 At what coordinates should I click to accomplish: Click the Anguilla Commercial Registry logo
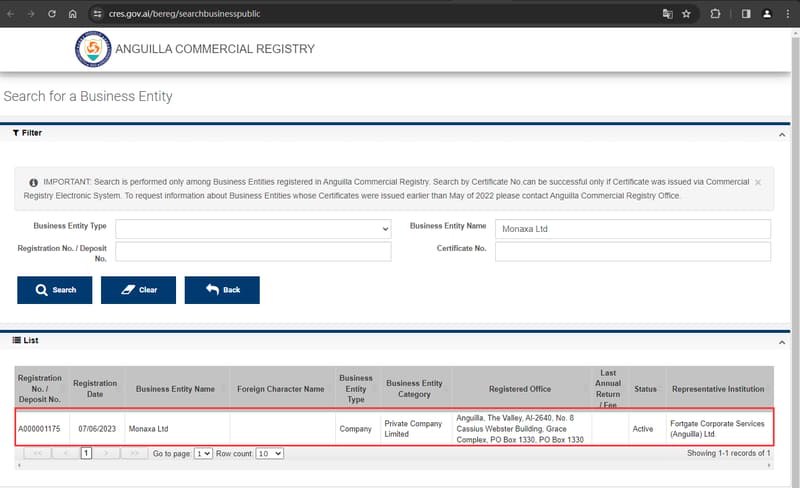pos(93,49)
